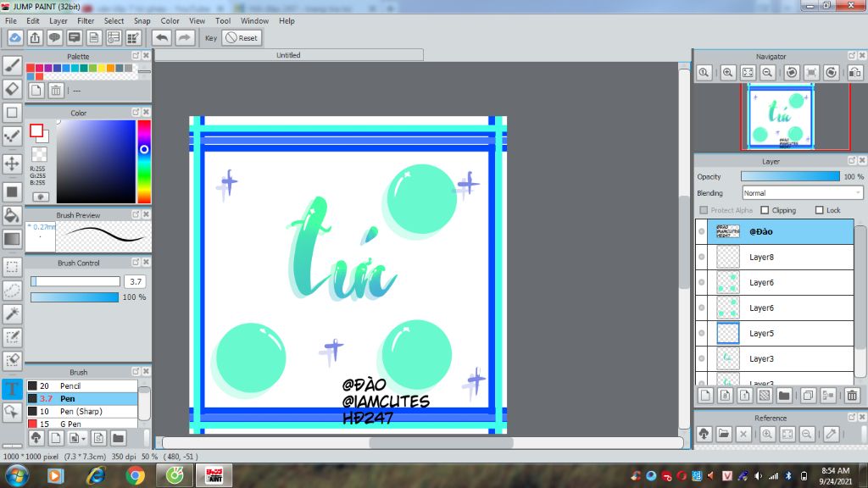
Task: Click the brush script icon in Brush panel
Action: [98, 438]
